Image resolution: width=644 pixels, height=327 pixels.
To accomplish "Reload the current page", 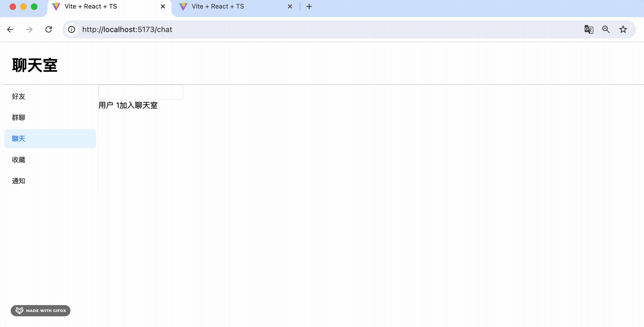I will 49,29.
